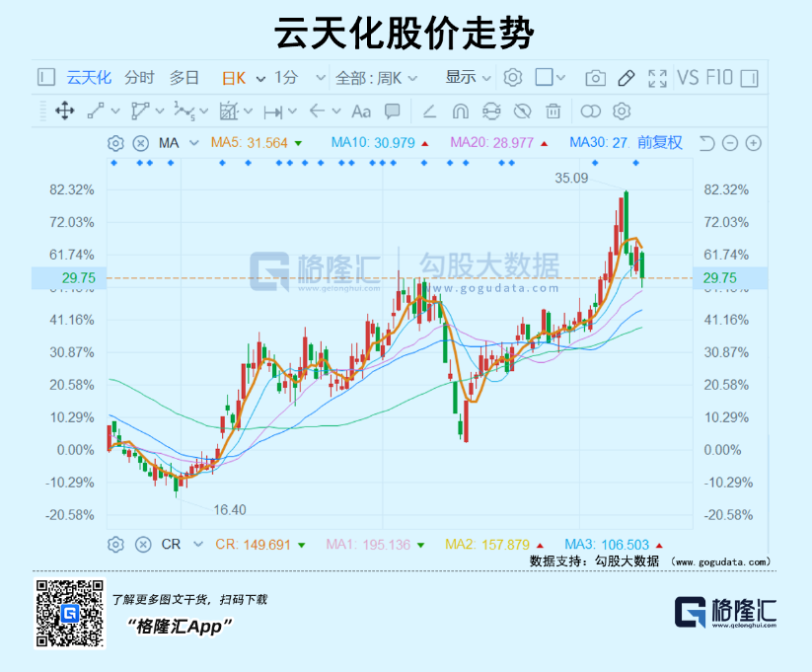Click the trash delete drawings icon
Viewport: 812px width, 672px height.
(x=554, y=111)
